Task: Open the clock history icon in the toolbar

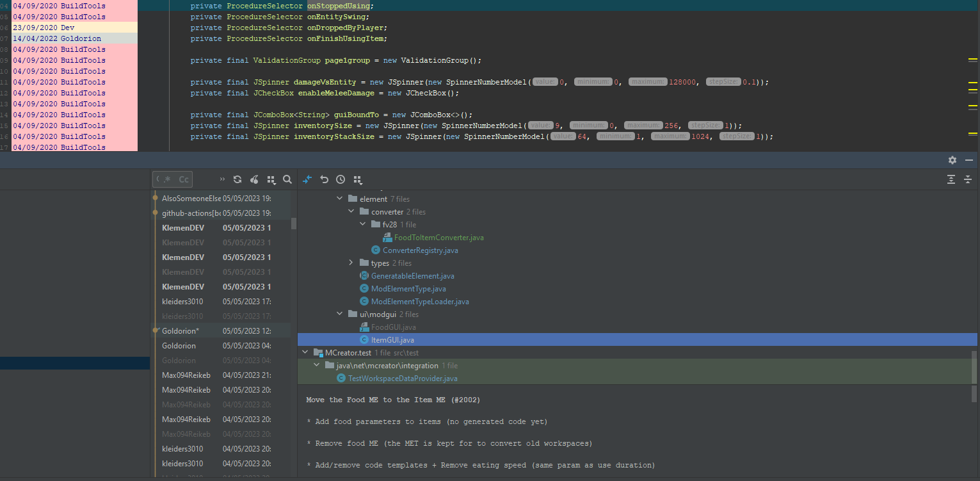Action: click(340, 179)
